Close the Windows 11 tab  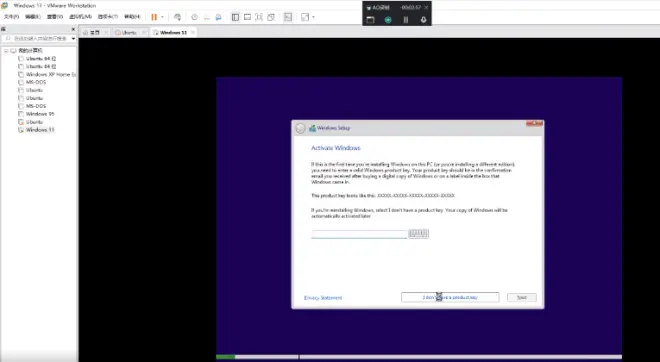pos(193,32)
